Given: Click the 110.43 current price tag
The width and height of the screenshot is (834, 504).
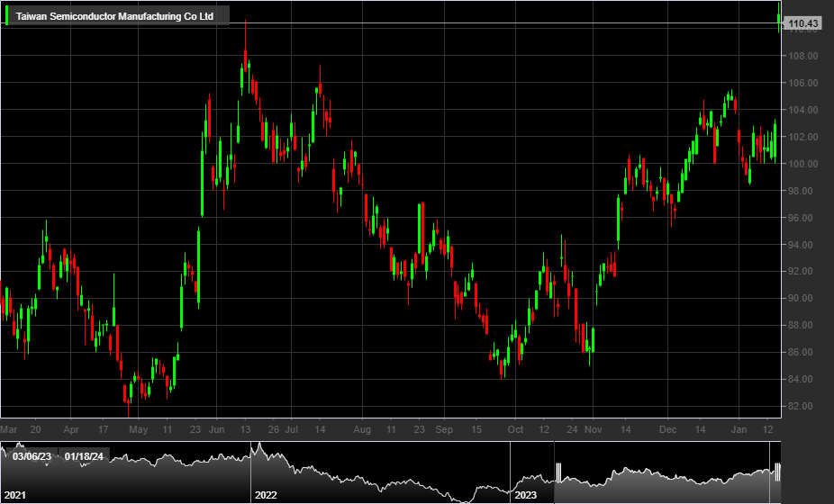Looking at the screenshot, I should click(803, 23).
